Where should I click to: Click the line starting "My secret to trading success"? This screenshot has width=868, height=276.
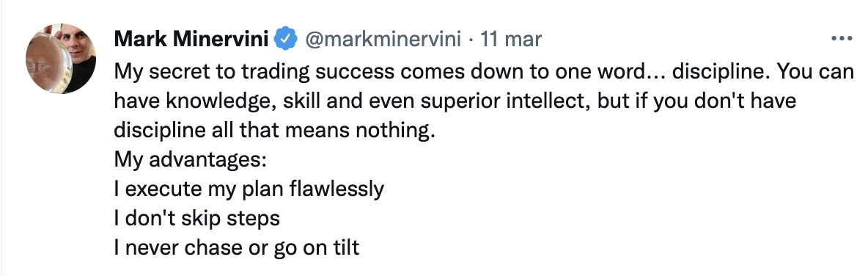pyautogui.click(x=484, y=71)
